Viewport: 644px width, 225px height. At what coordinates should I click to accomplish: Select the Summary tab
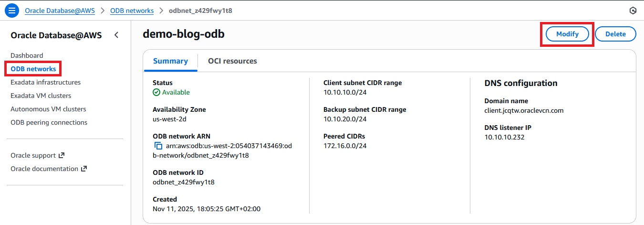(170, 61)
